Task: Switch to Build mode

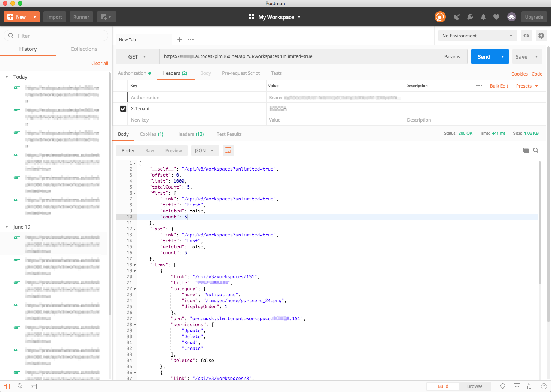Action: 443,386
